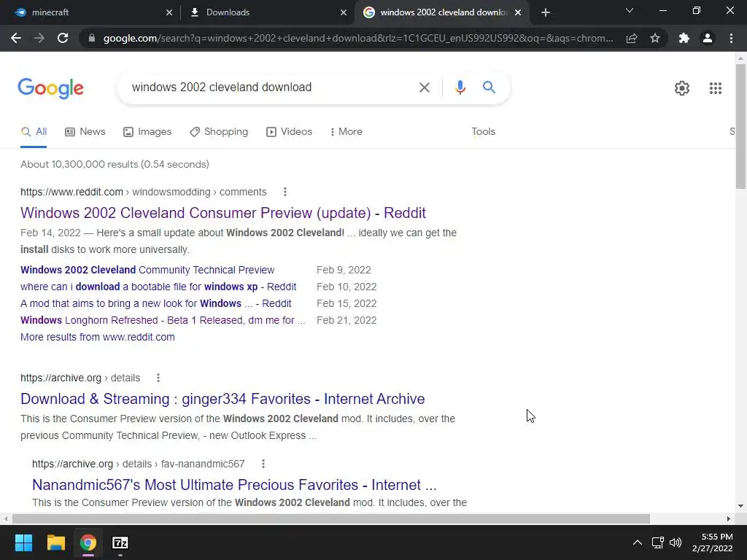Click the Chrome address bar URL
The width and height of the screenshot is (747, 560).
click(357, 38)
